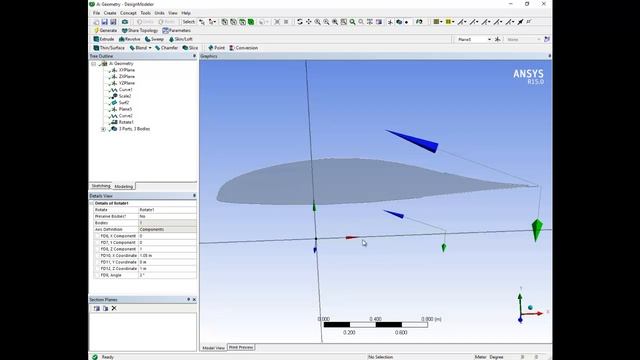Open the Parameters tool

click(x=176, y=31)
